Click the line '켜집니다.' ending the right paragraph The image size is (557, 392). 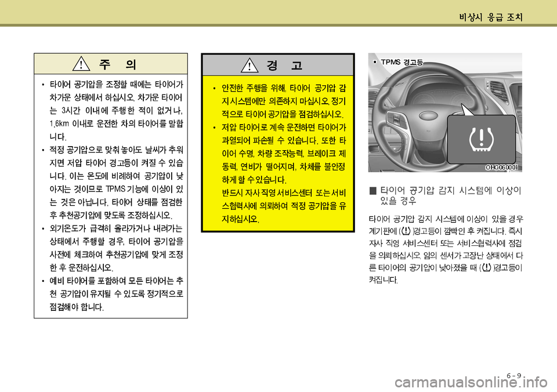coord(384,280)
